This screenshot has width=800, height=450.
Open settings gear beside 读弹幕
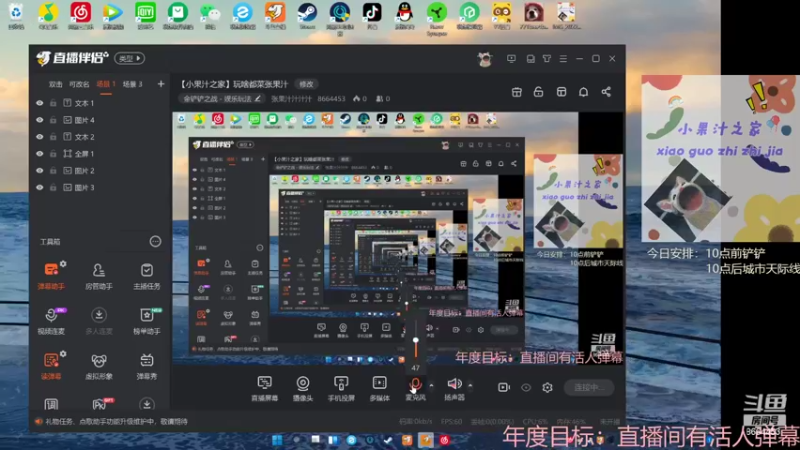coord(63,354)
